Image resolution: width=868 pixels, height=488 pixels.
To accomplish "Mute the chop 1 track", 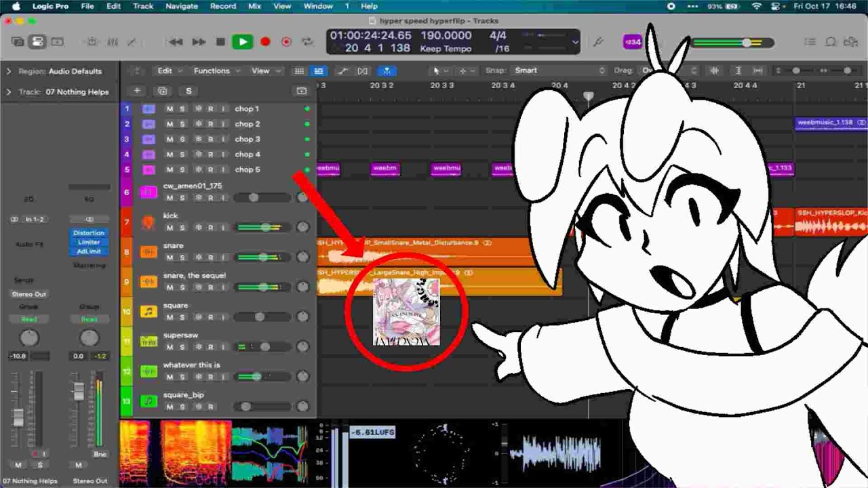I will click(170, 109).
